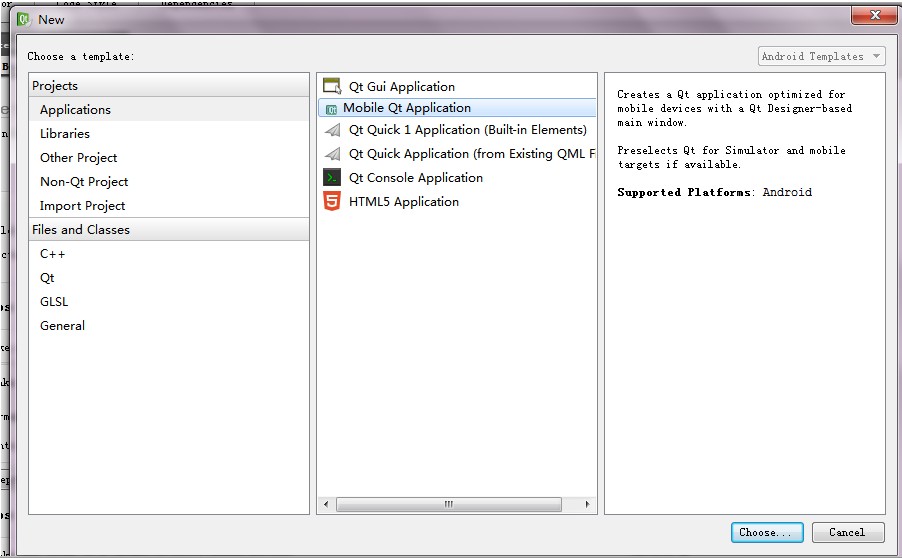Select Import Project category

pos(169,205)
